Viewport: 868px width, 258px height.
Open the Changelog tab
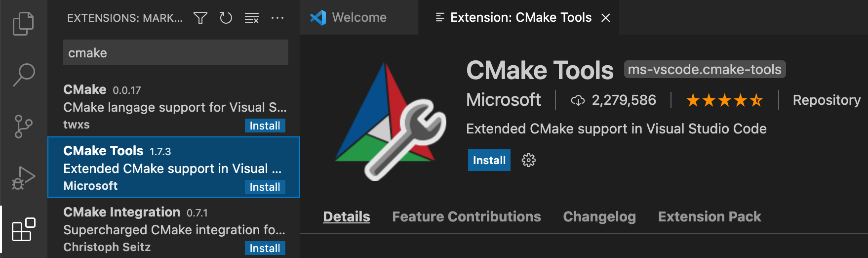[x=599, y=216]
